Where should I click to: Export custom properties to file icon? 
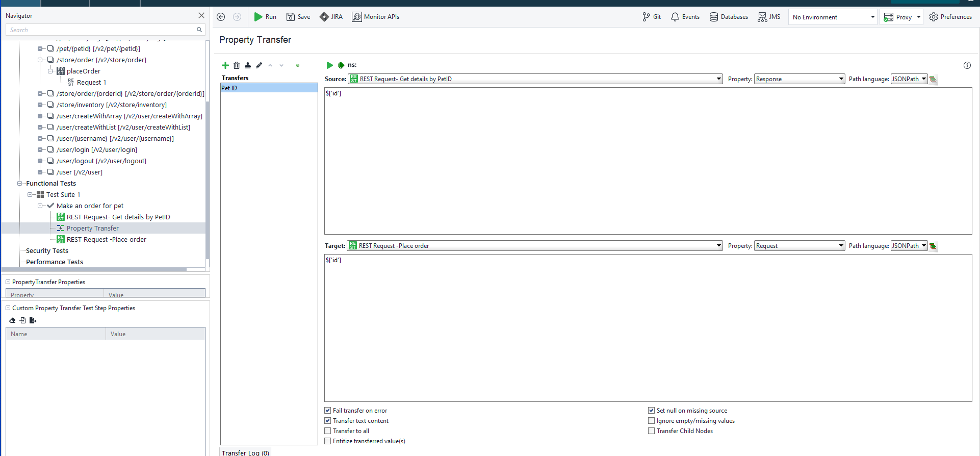[x=33, y=320]
